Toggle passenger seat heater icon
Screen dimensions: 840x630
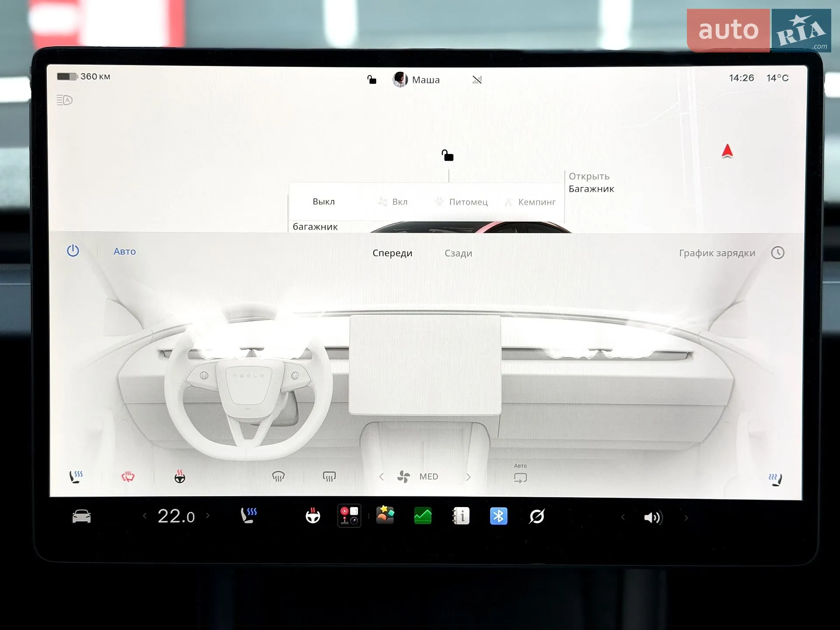(x=775, y=479)
